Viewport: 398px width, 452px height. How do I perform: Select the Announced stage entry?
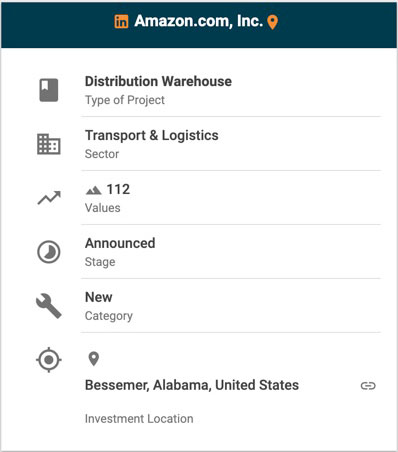pos(120,243)
